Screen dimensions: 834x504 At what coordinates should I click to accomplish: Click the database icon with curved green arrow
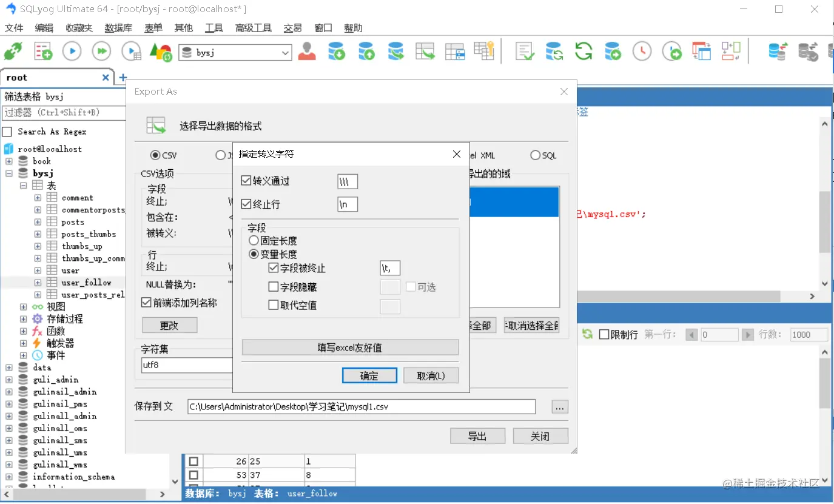[396, 52]
